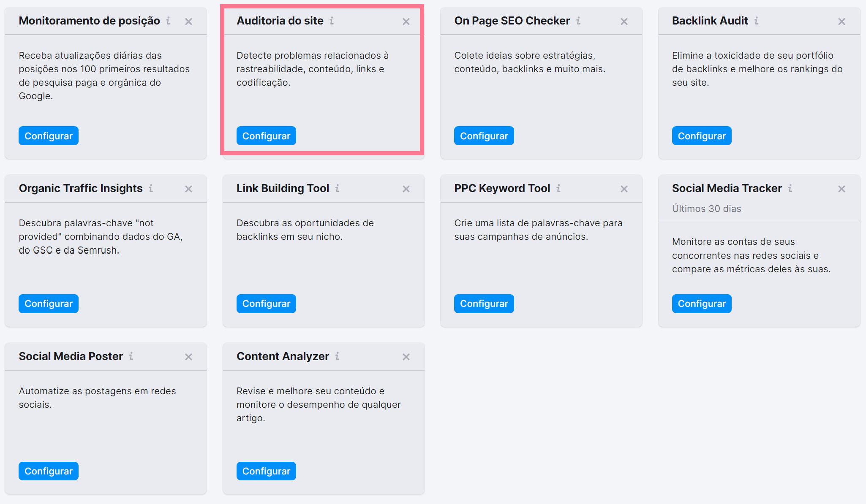Image resolution: width=866 pixels, height=504 pixels.
Task: Open info tooltip for Organic Traffic Insights
Action: click(151, 189)
